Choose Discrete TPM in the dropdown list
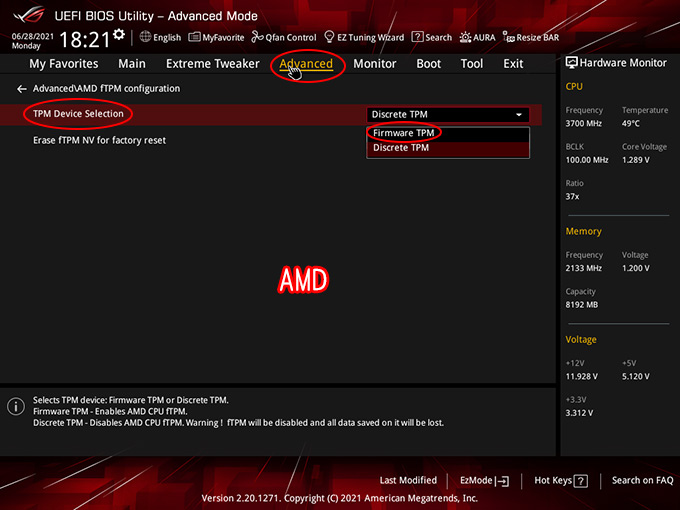Viewport: 680px width, 510px height. click(x=448, y=148)
